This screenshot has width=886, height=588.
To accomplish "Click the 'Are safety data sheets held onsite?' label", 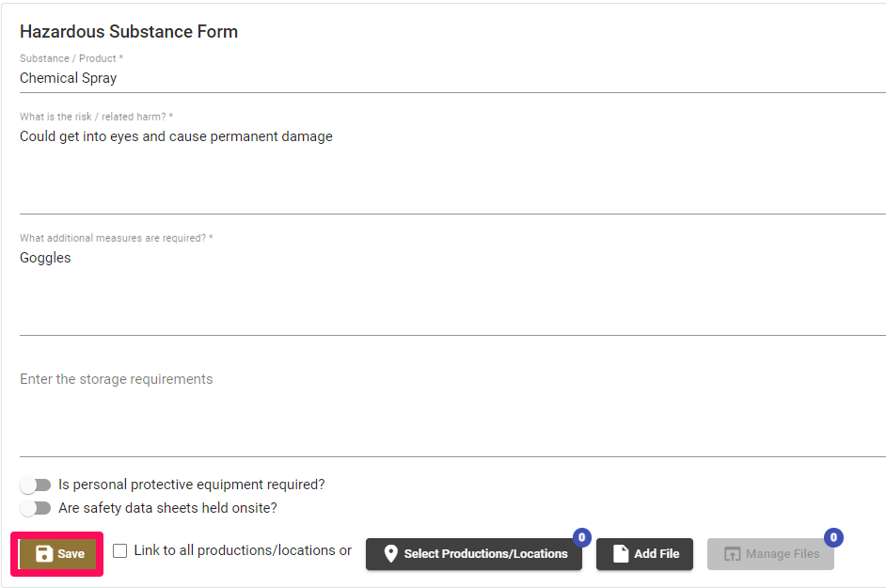I will 167,508.
